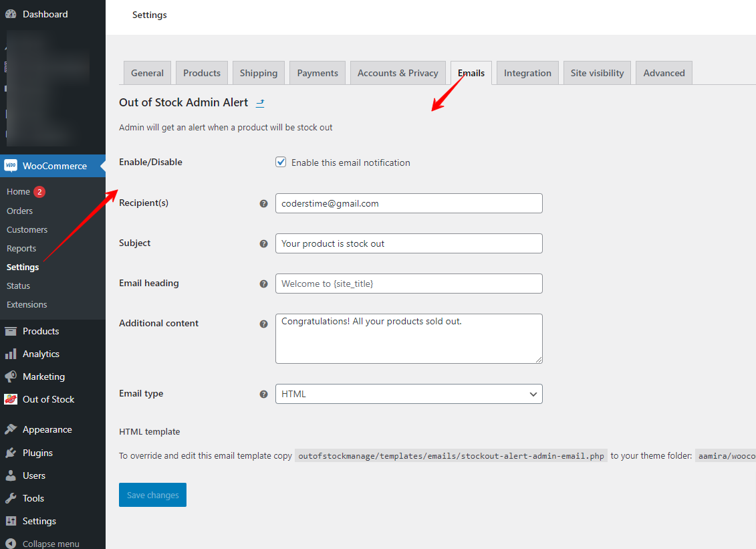
Task: Click the Collapse menu arrow icon
Action: click(11, 543)
